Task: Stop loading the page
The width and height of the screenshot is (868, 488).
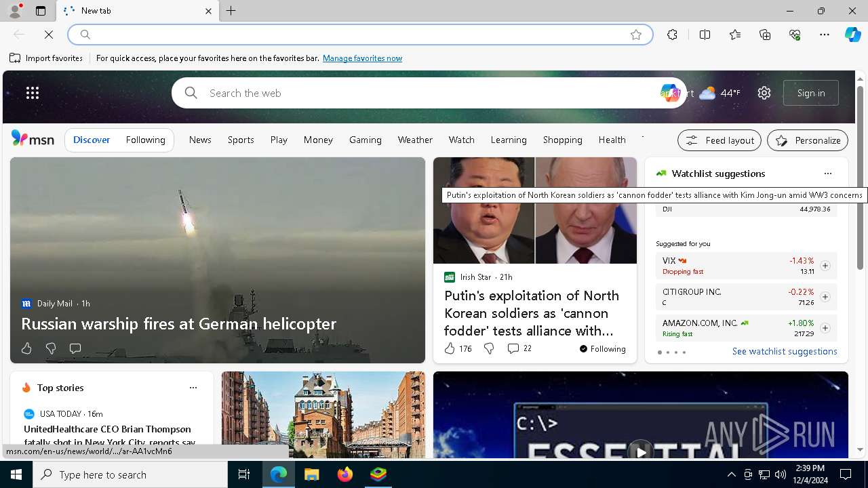Action: point(49,35)
